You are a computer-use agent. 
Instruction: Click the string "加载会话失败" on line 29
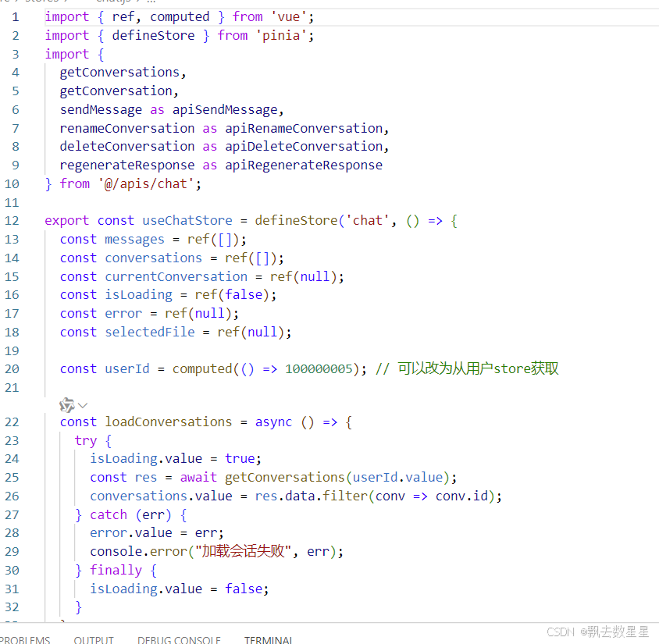(x=244, y=551)
